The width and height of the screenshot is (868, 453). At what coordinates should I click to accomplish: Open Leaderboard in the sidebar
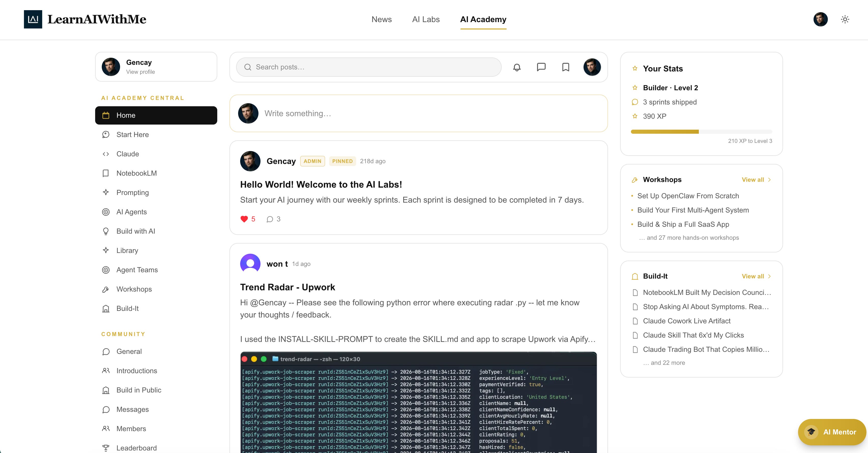pos(156,448)
